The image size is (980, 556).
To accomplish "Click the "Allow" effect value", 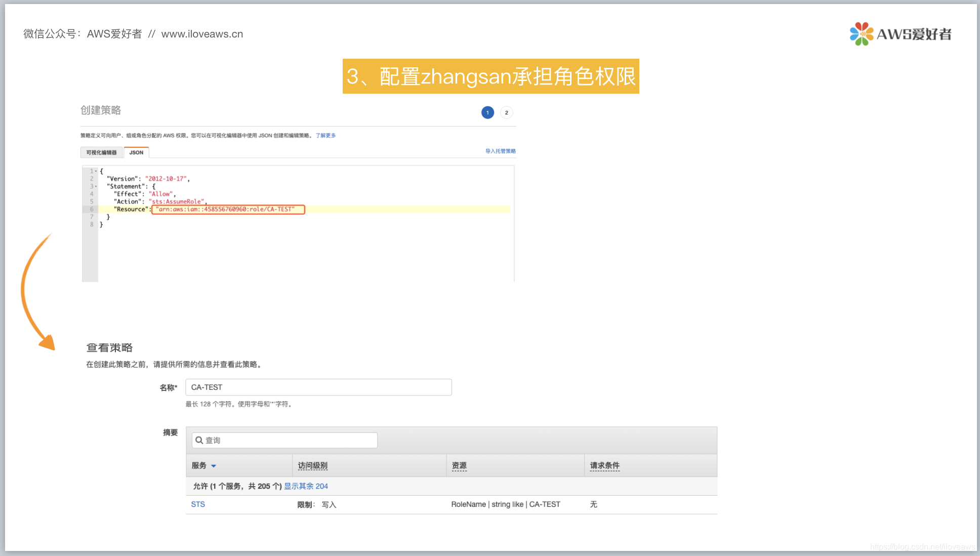I will (161, 194).
